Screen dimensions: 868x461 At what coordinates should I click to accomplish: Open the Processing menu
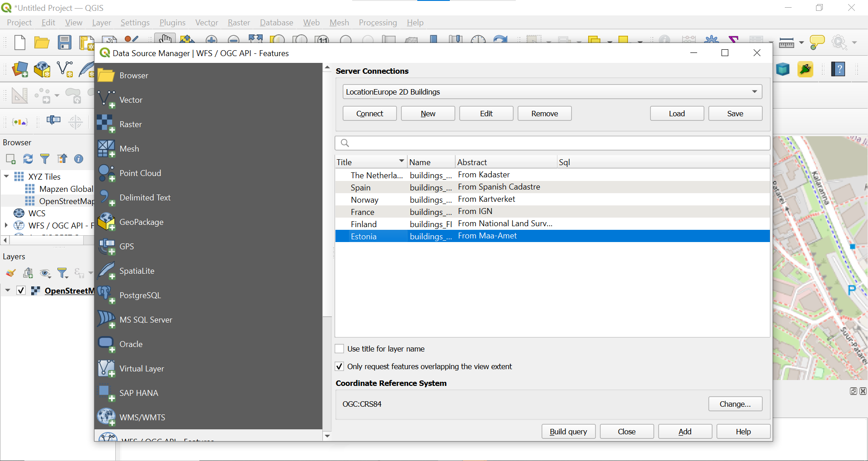tap(378, 23)
